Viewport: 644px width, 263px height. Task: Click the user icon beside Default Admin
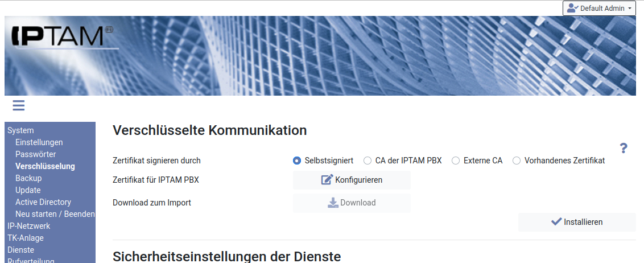572,9
